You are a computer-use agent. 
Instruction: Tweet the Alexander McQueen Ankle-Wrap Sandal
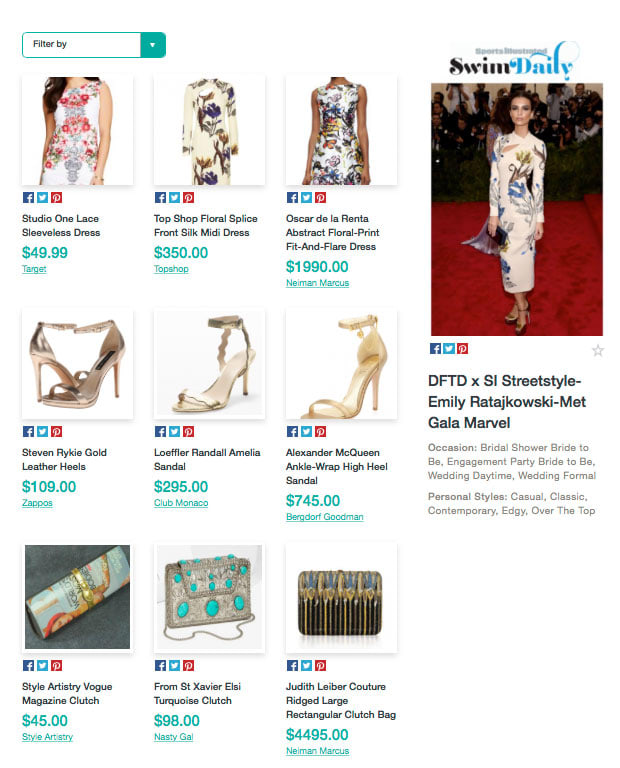click(x=307, y=432)
